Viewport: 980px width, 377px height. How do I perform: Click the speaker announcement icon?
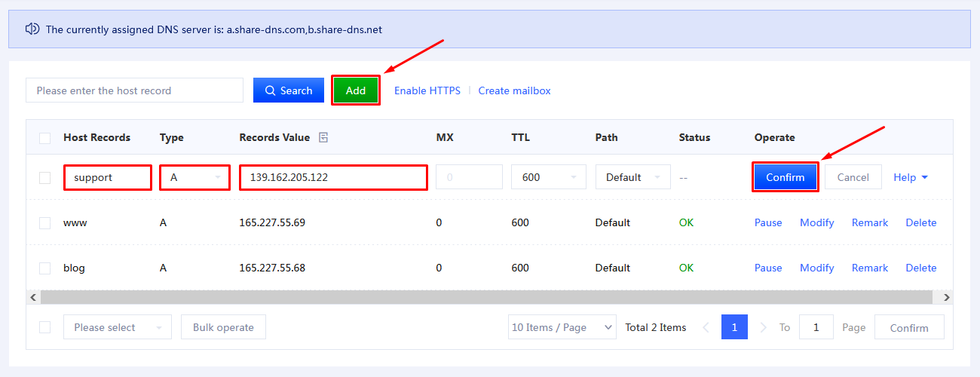coord(32,29)
